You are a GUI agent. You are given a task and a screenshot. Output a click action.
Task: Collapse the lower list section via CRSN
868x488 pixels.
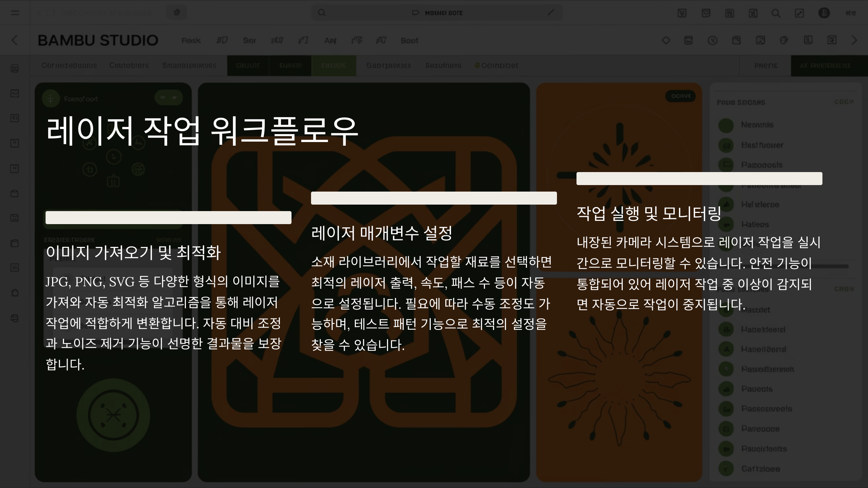[x=844, y=289]
